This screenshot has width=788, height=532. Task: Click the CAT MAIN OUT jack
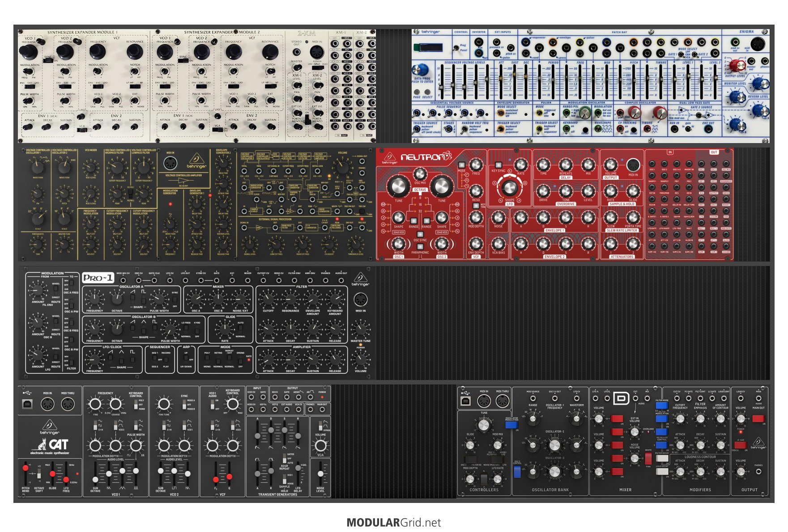tap(322, 410)
